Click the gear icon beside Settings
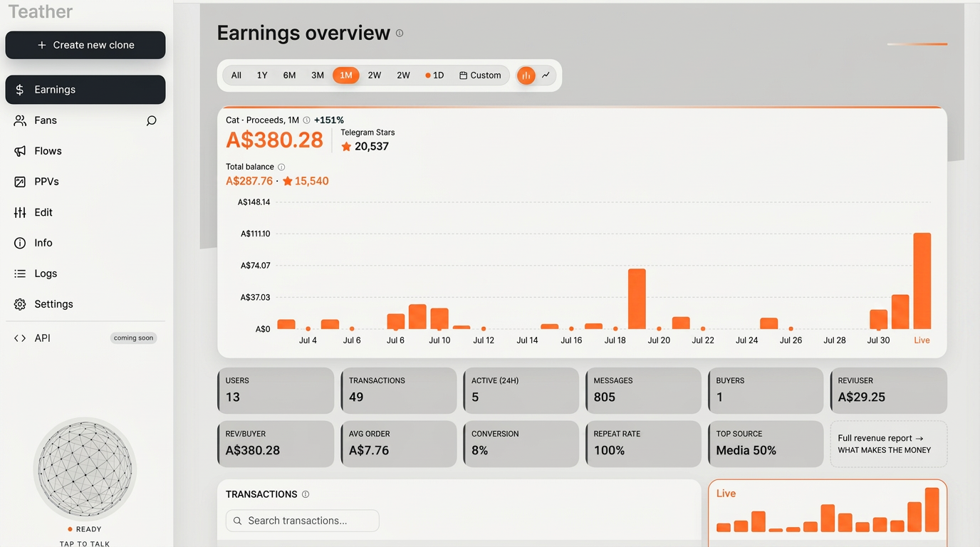980x547 pixels. (20, 304)
